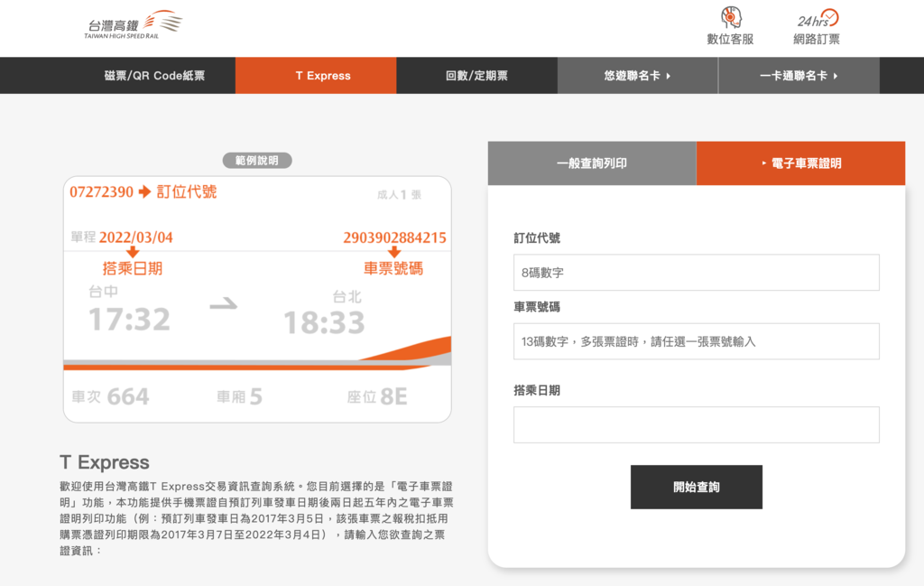The width and height of the screenshot is (924, 586).
Task: Click the 搭乘日期 field label in the form
Action: pos(537,390)
